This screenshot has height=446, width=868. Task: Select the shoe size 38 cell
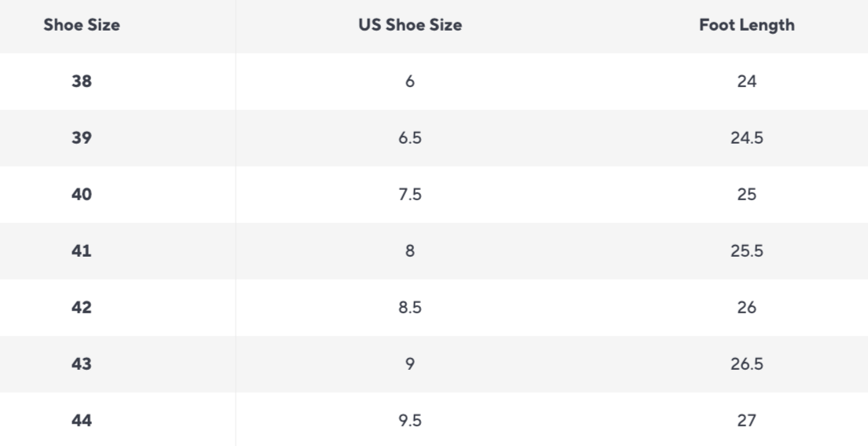click(x=82, y=82)
